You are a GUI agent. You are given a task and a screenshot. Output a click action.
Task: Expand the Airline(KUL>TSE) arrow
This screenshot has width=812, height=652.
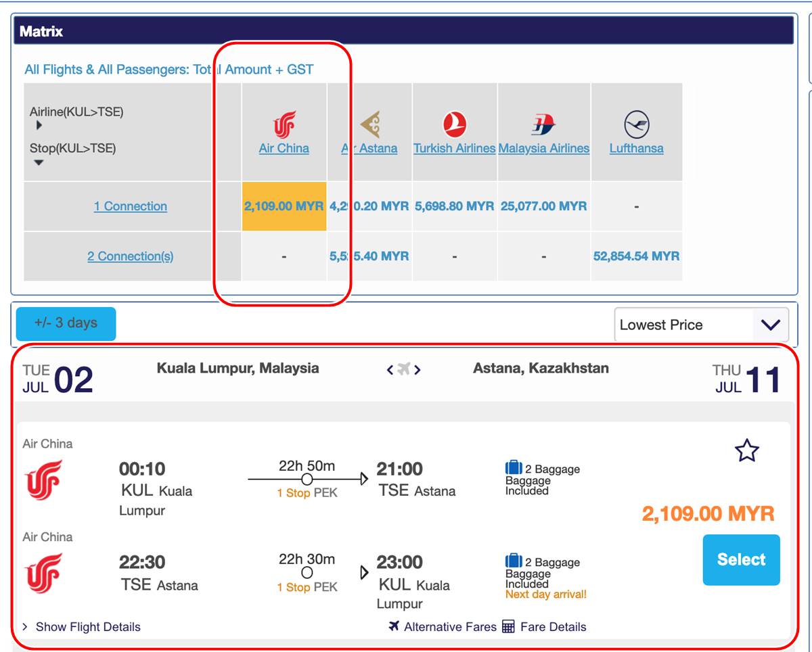[x=39, y=125]
